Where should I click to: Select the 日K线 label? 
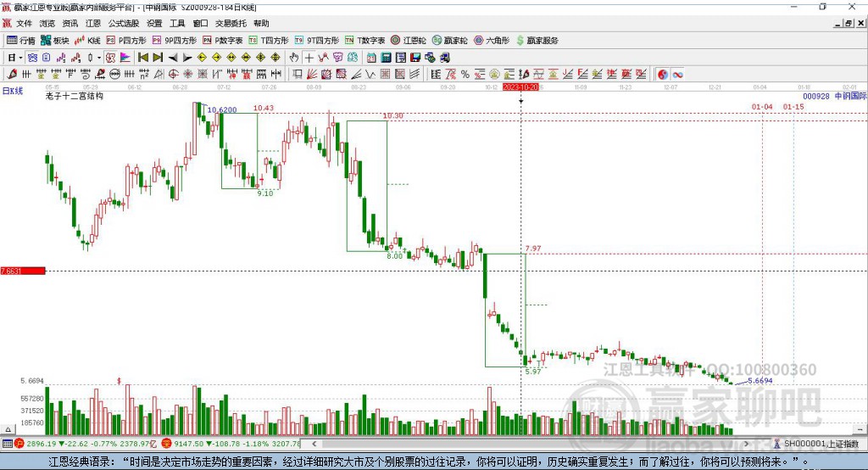(13, 91)
